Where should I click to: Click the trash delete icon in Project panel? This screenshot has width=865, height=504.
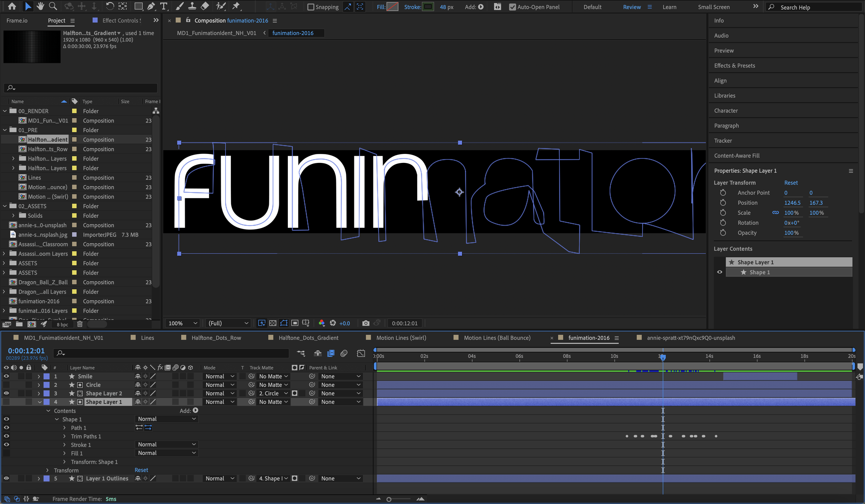pos(80,324)
